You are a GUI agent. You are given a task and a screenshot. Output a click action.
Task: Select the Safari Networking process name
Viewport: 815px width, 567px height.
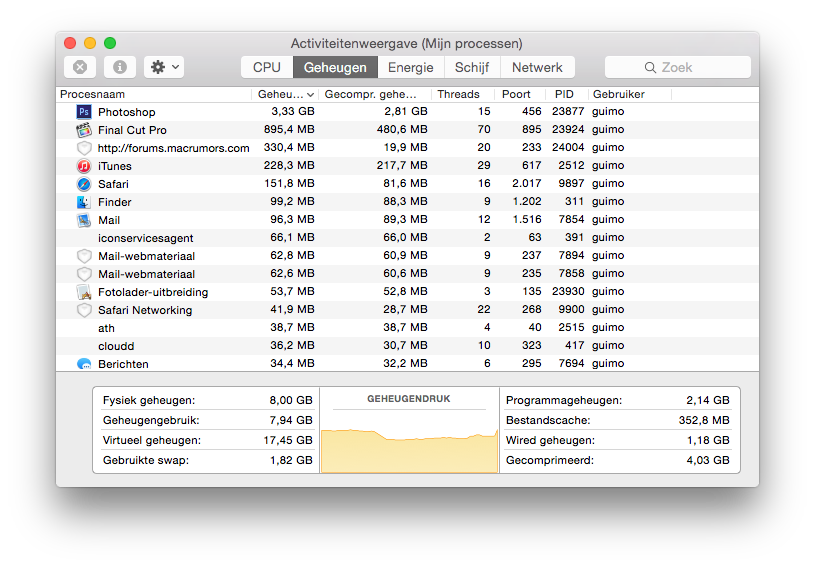pos(145,310)
